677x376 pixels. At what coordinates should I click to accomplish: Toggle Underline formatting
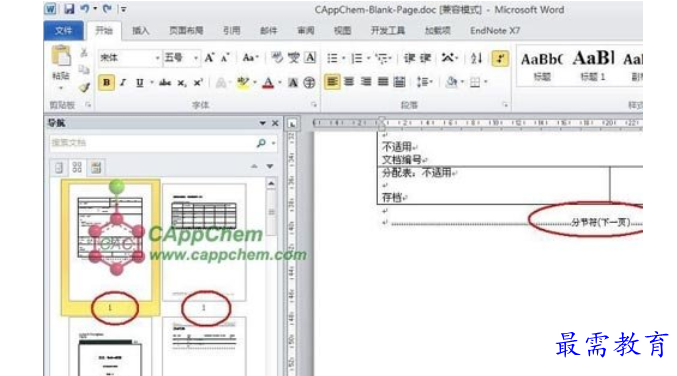[x=139, y=82]
